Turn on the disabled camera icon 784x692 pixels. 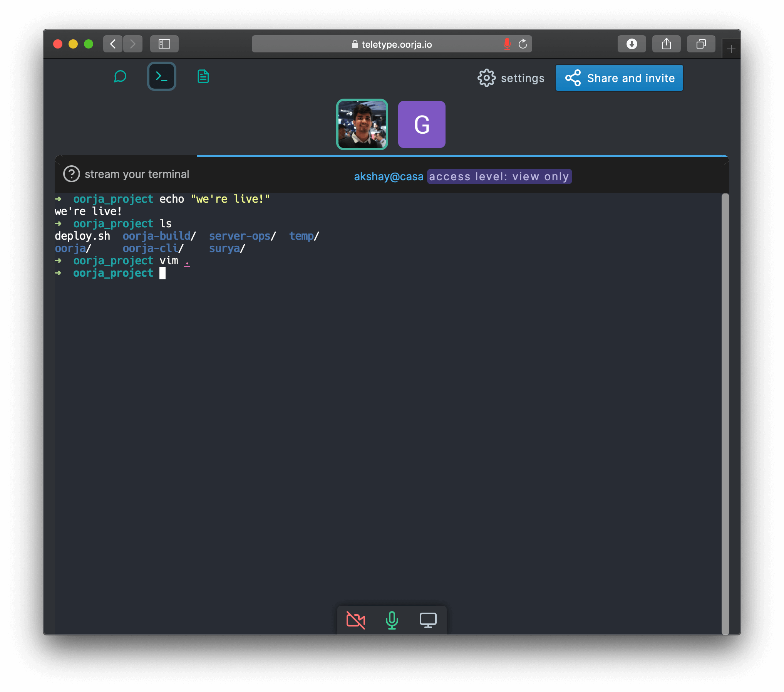[x=356, y=620]
